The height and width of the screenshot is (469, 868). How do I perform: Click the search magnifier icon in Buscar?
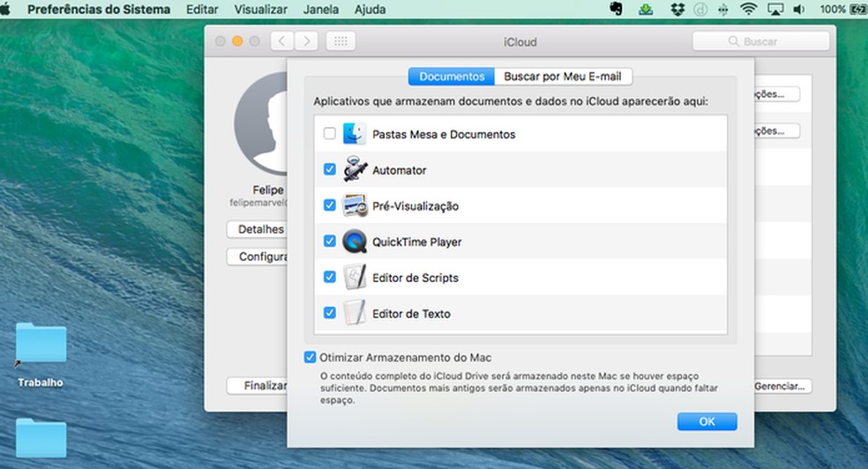(x=734, y=41)
